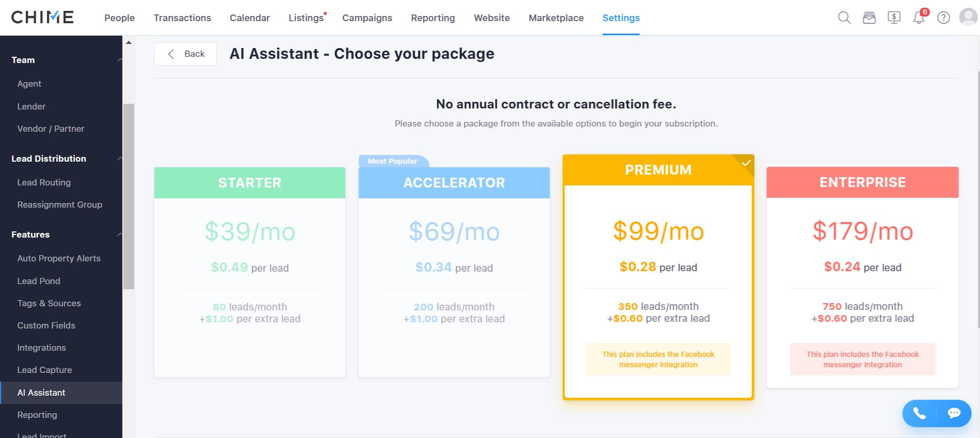Select the Enterprise package card

pyautogui.click(x=862, y=277)
